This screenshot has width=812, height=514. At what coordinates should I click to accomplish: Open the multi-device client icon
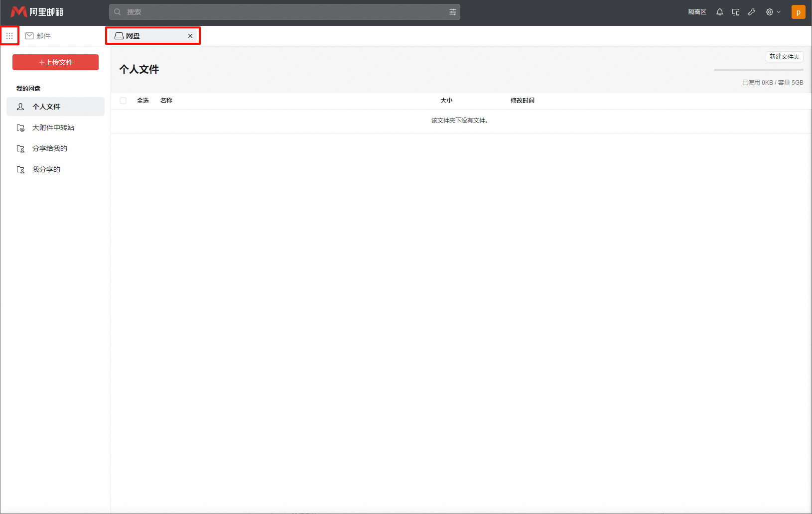coord(736,12)
